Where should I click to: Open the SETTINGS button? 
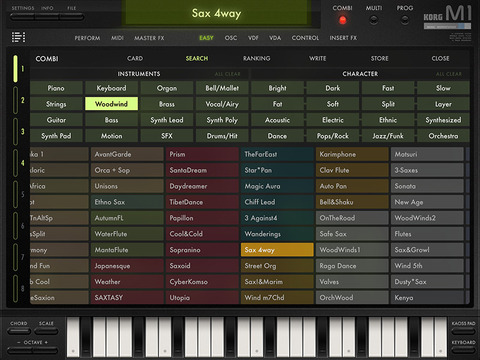[23, 17]
